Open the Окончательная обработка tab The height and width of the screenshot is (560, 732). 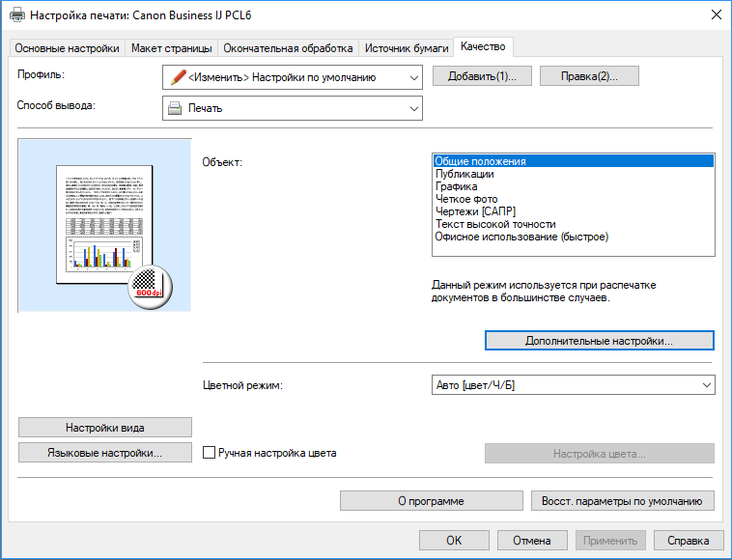[288, 48]
